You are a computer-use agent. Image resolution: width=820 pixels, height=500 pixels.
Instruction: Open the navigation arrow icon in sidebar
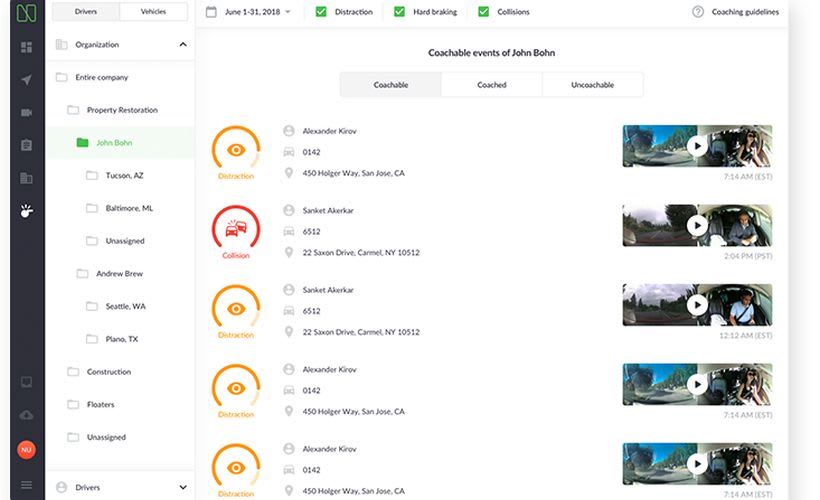(x=26, y=79)
